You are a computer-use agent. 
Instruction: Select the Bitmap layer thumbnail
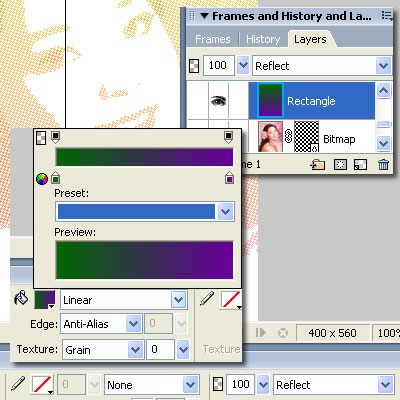[270, 137]
